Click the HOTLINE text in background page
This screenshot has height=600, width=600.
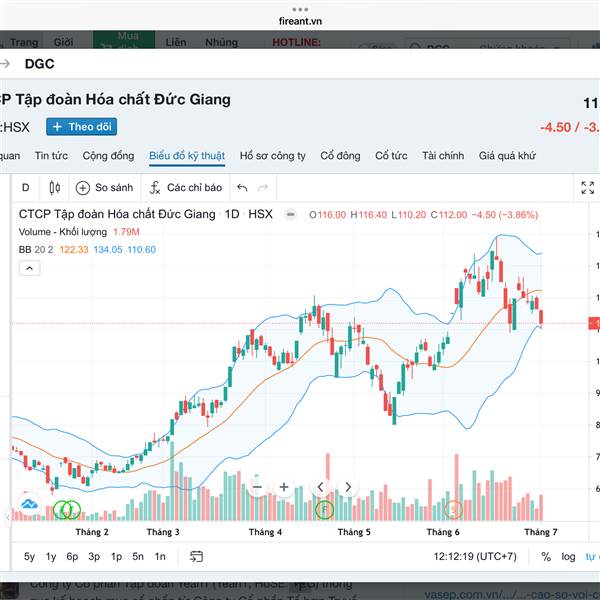pyautogui.click(x=296, y=42)
